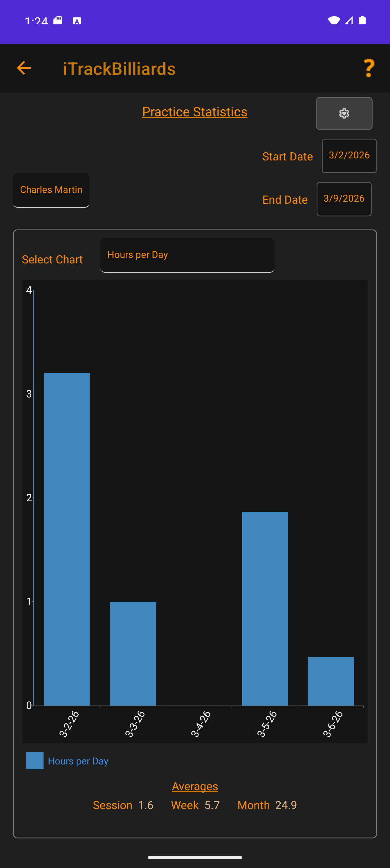Viewport: 390px width, 868px height.
Task: Change the Start Date 3/2/2026 field
Action: click(x=349, y=156)
